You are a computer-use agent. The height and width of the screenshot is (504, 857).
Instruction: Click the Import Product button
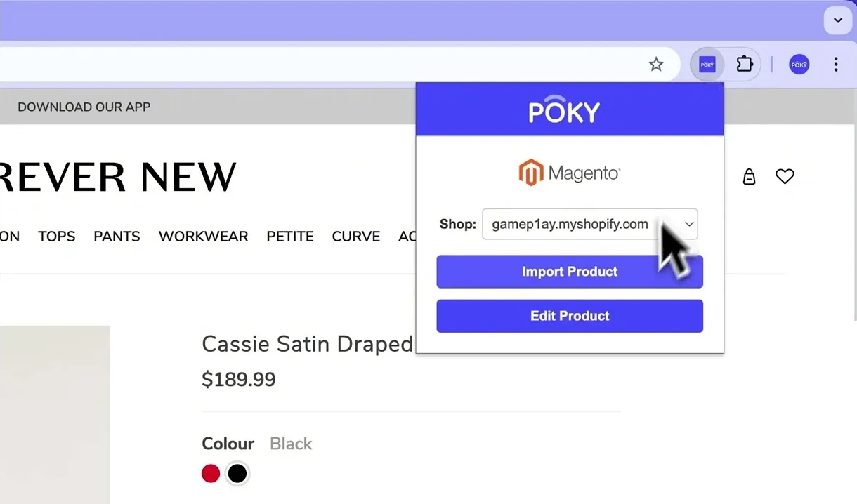[x=569, y=272]
